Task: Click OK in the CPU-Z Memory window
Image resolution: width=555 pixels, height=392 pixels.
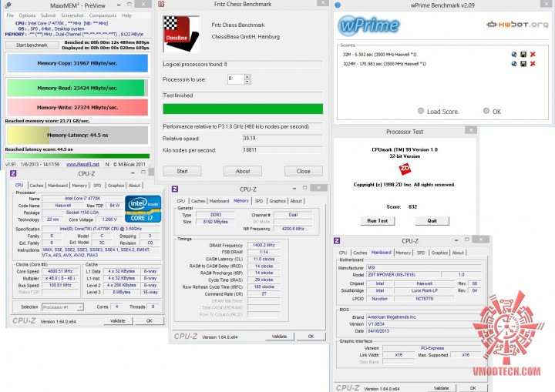Action: pos(311,337)
